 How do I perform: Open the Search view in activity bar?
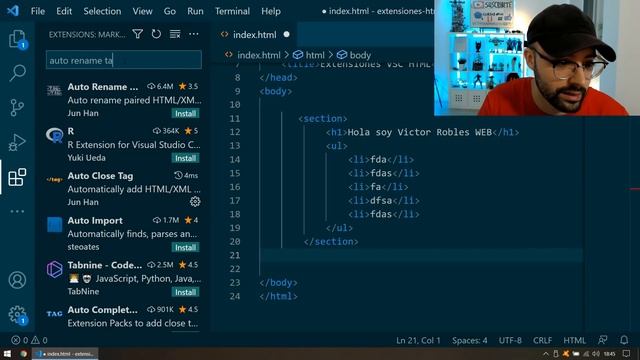click(17, 73)
